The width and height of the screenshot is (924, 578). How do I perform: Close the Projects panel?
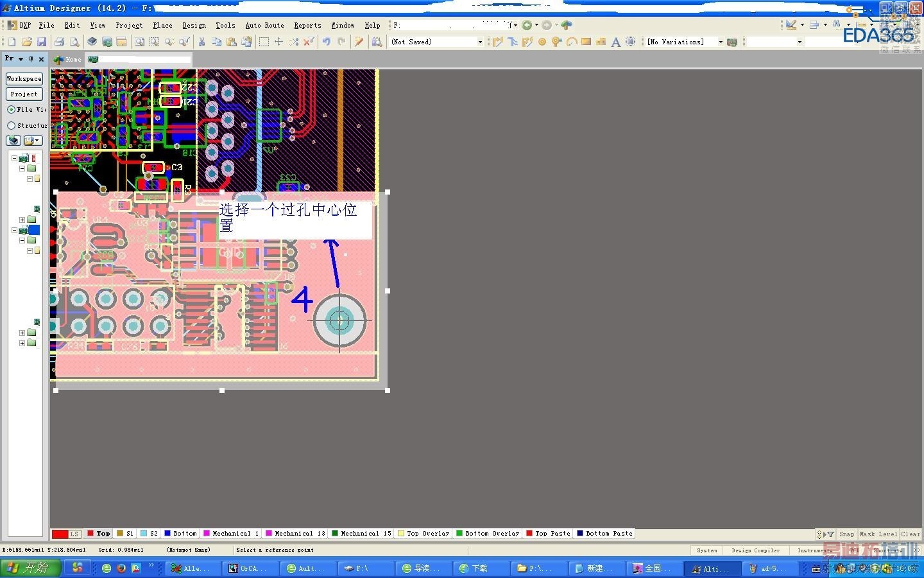41,59
